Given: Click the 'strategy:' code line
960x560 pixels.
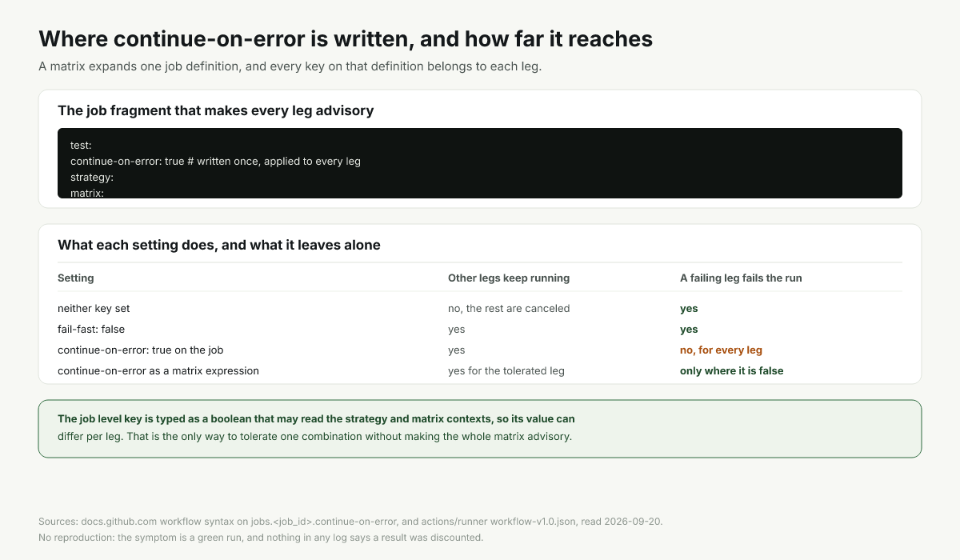Looking at the screenshot, I should coord(92,177).
